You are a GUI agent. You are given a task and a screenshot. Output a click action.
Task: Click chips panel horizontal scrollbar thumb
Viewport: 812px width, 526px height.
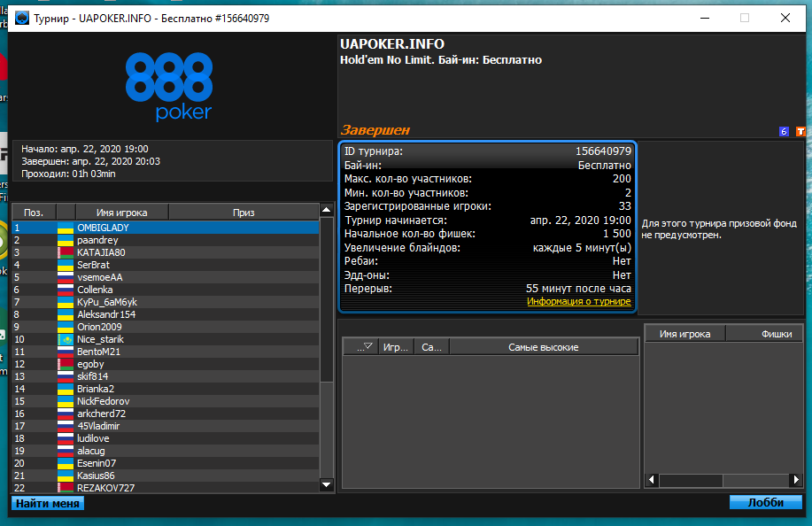coord(691,481)
